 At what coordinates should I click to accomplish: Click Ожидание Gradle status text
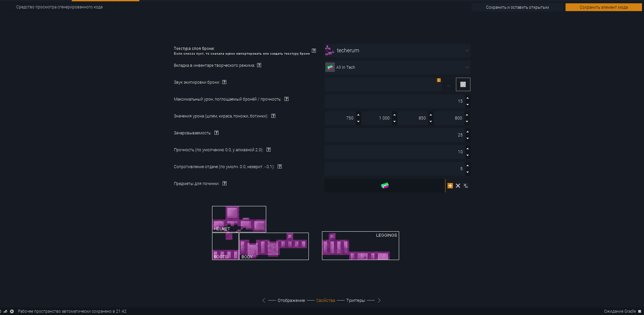(x=620, y=311)
